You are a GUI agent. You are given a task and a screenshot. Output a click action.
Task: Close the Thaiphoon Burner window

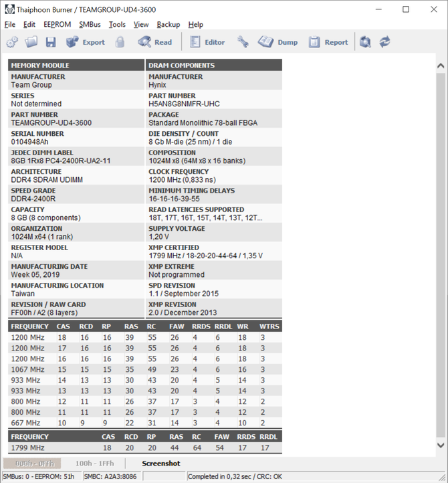[433, 9]
